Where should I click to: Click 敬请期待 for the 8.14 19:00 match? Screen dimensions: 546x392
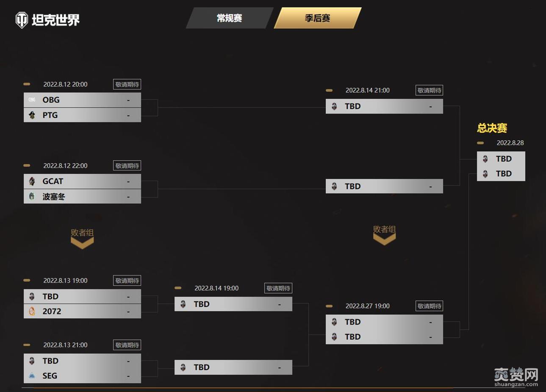pos(278,288)
